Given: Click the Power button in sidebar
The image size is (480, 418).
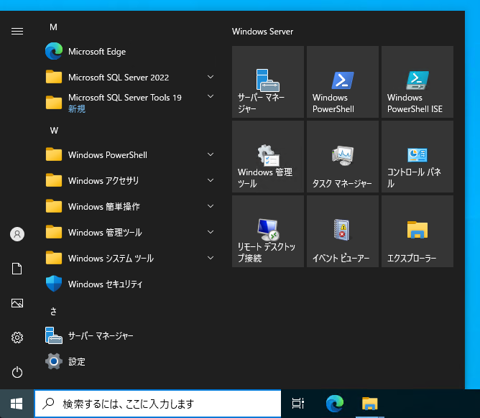Looking at the screenshot, I should (17, 372).
